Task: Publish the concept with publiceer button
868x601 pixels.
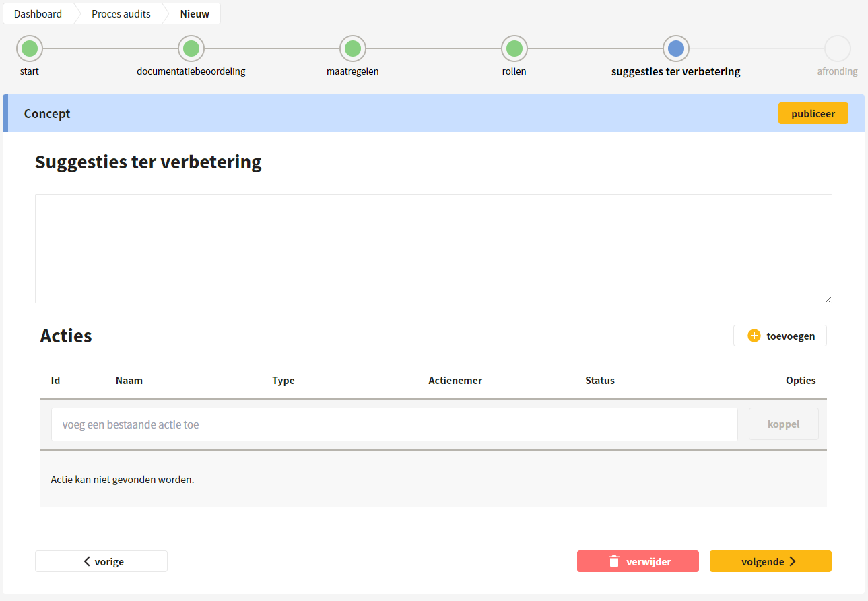Action: click(813, 113)
